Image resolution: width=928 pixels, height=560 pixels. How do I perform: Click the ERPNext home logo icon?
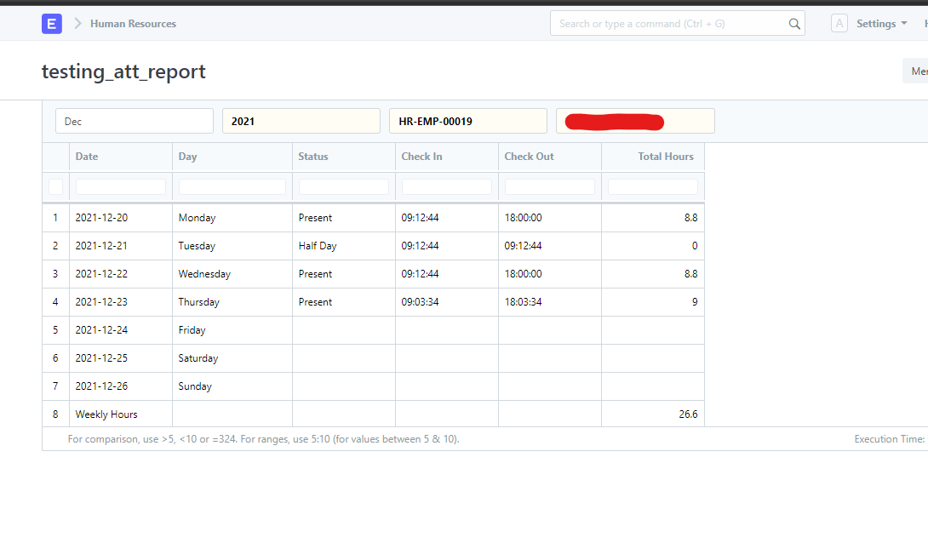(51, 24)
